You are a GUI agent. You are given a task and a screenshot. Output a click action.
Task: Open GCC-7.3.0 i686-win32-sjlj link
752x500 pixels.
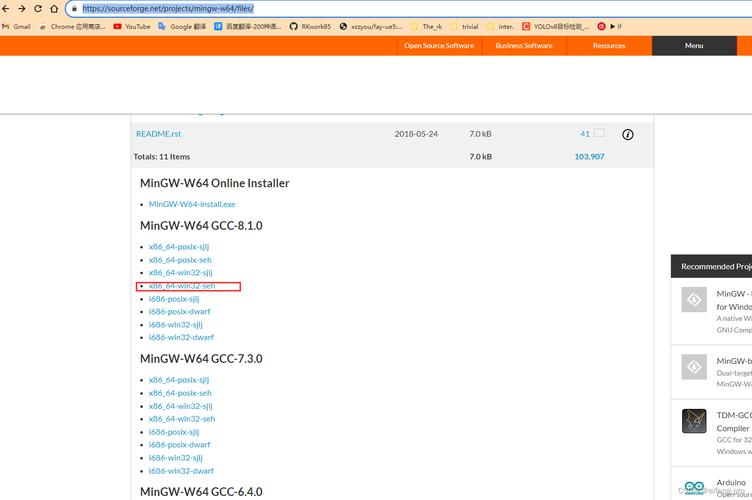176,458
